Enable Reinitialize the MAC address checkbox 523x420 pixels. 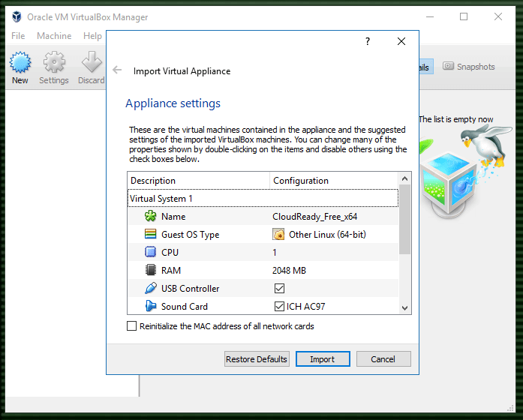coord(132,325)
